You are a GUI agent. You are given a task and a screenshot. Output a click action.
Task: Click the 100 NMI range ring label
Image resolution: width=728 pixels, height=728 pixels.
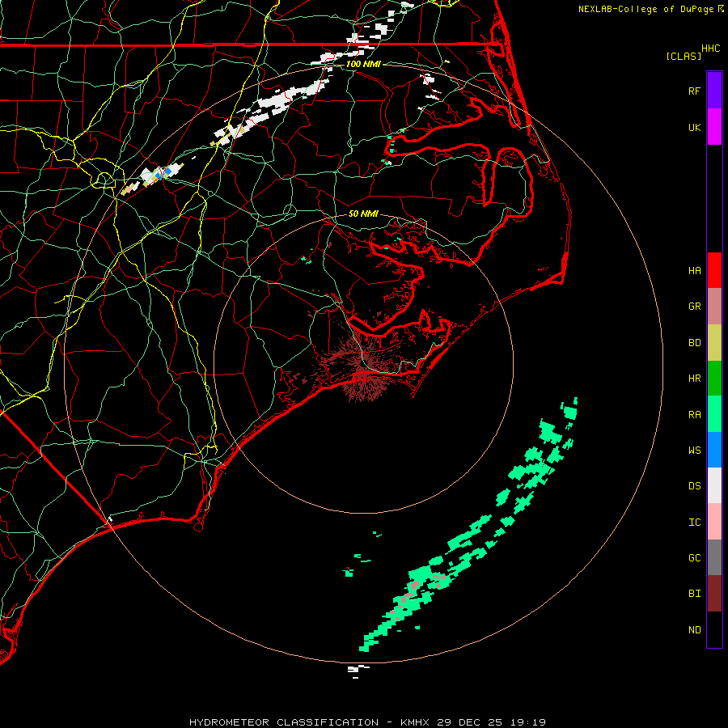point(363,64)
